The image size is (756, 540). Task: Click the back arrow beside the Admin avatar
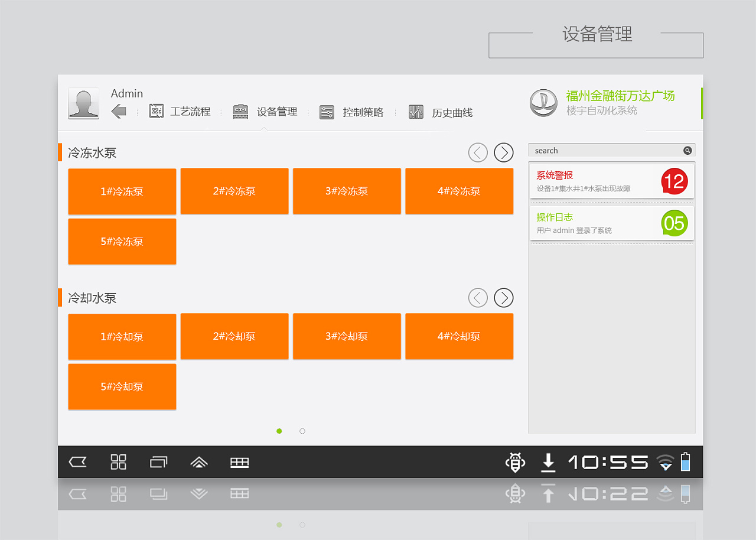point(119,111)
